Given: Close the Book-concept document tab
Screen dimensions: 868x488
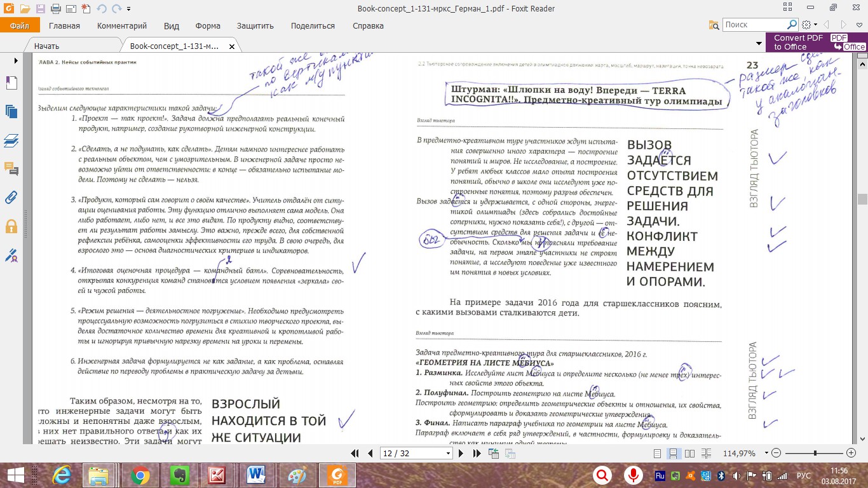Looking at the screenshot, I should [232, 46].
